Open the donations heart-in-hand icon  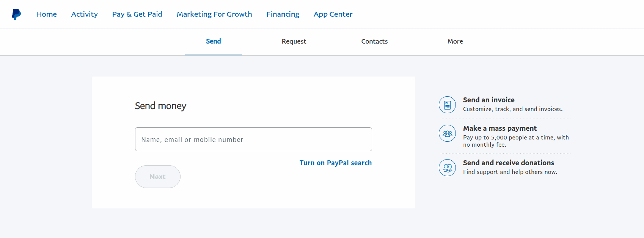[447, 168]
